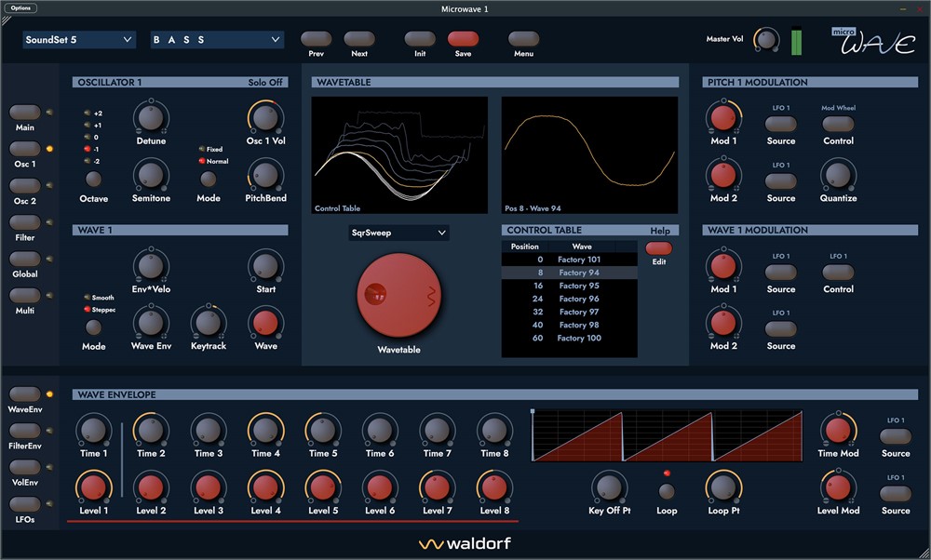
Task: Click the Master Vol knob
Action: (767, 39)
